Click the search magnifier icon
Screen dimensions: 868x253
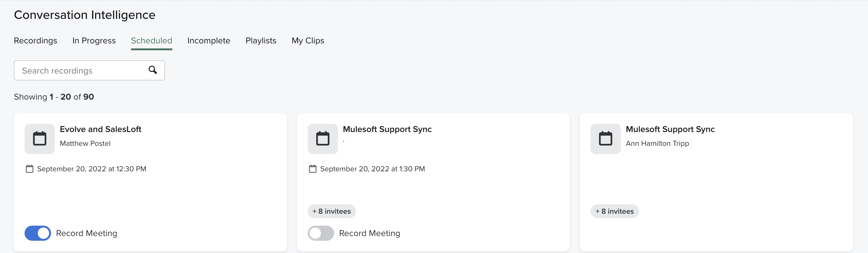pyautogui.click(x=153, y=70)
